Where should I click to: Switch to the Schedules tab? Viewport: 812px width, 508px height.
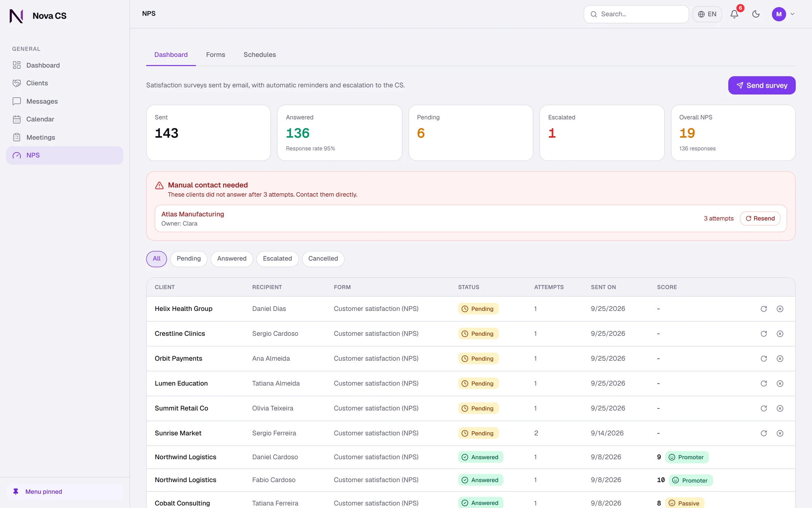260,55
